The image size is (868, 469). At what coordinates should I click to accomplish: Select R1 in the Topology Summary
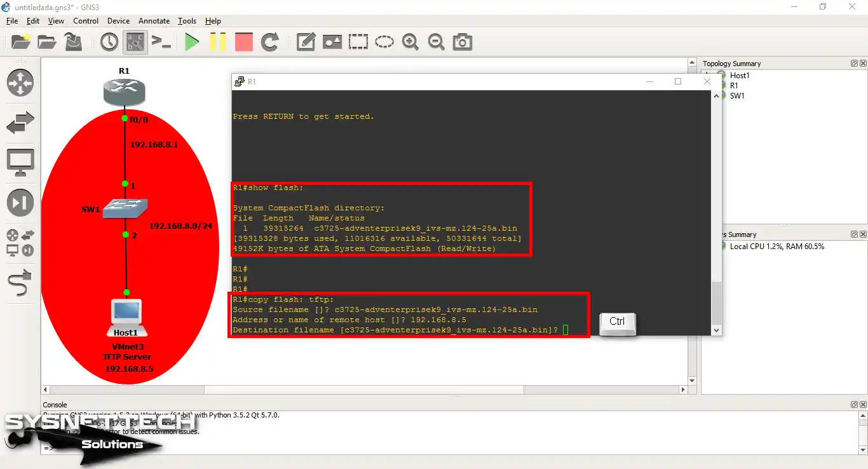pos(734,85)
